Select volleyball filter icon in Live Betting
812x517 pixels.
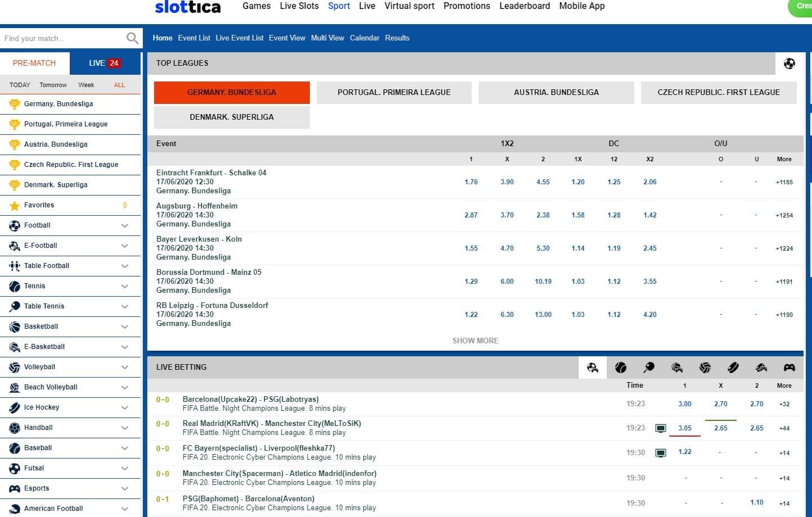point(705,368)
